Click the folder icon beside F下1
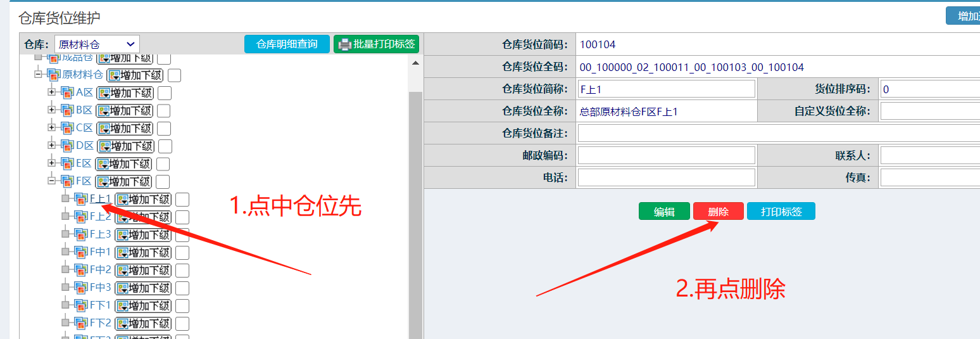980x339 pixels. pos(81,305)
